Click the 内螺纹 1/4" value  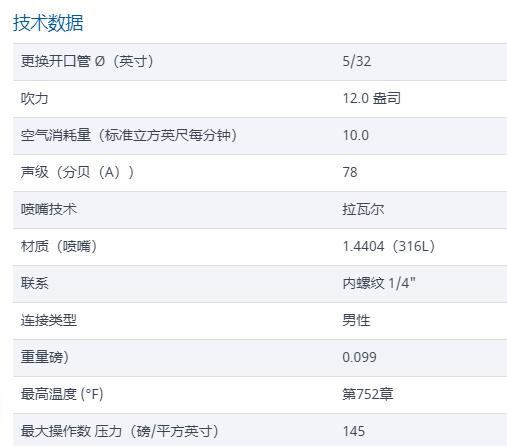[379, 283]
